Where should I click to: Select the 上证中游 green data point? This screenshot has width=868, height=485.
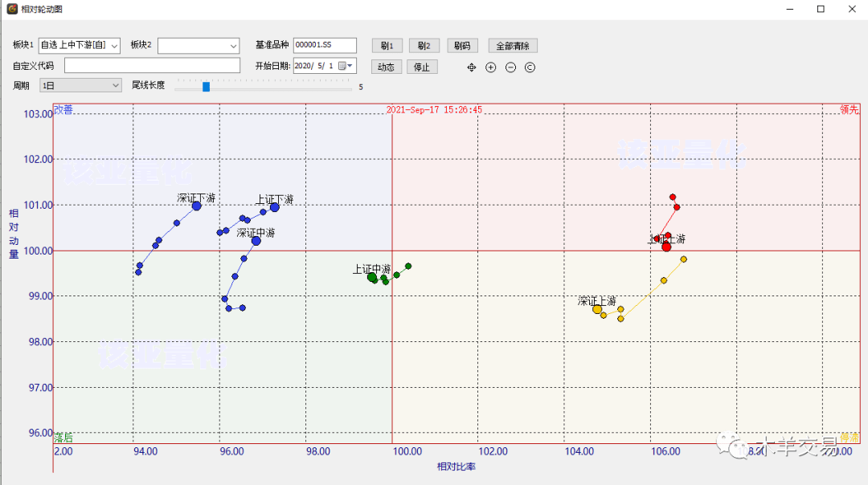pos(372,277)
